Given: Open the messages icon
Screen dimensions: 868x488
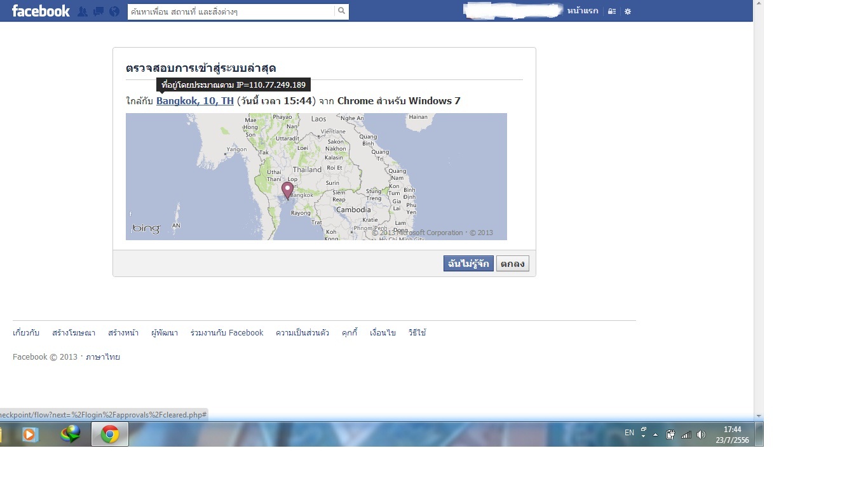Looking at the screenshot, I should (x=98, y=11).
